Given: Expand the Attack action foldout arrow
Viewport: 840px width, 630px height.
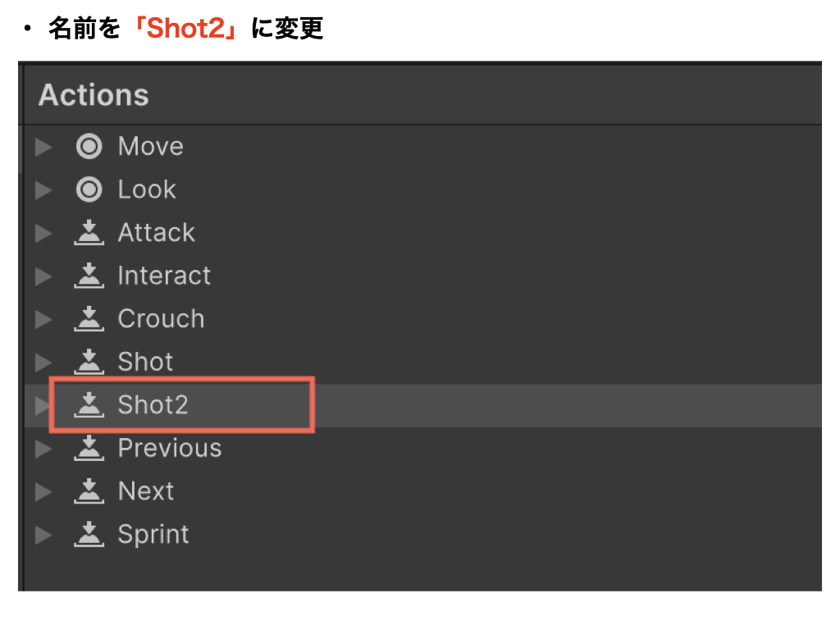Looking at the screenshot, I should (x=43, y=233).
